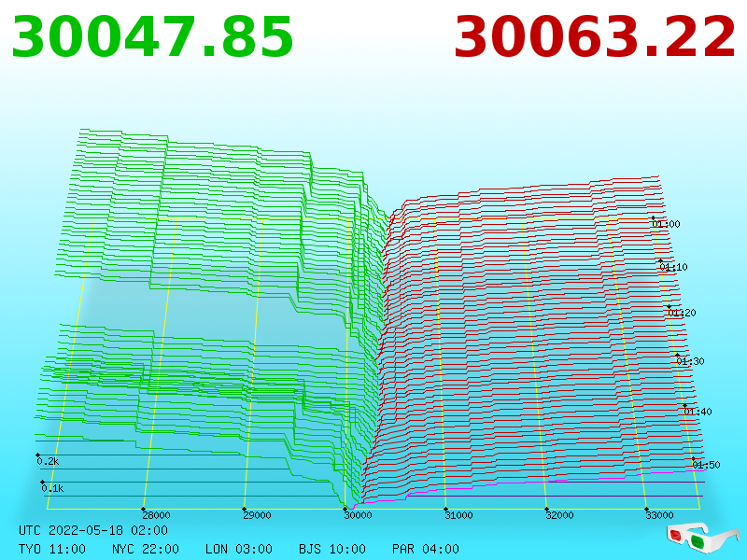
Task: Click the 01:00 time axis marker
Action: tap(666, 224)
